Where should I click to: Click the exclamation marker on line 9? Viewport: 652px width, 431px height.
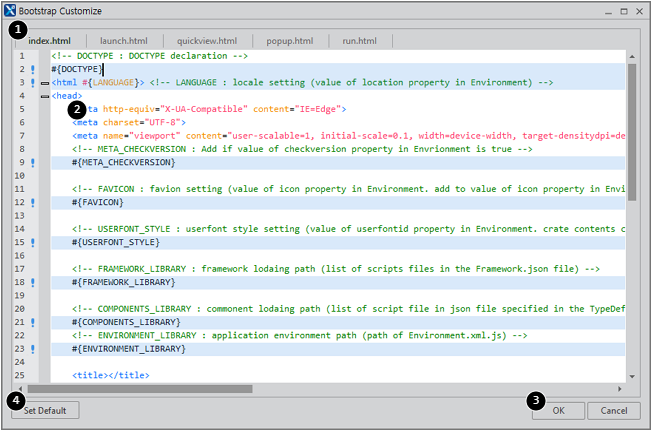[x=33, y=162]
